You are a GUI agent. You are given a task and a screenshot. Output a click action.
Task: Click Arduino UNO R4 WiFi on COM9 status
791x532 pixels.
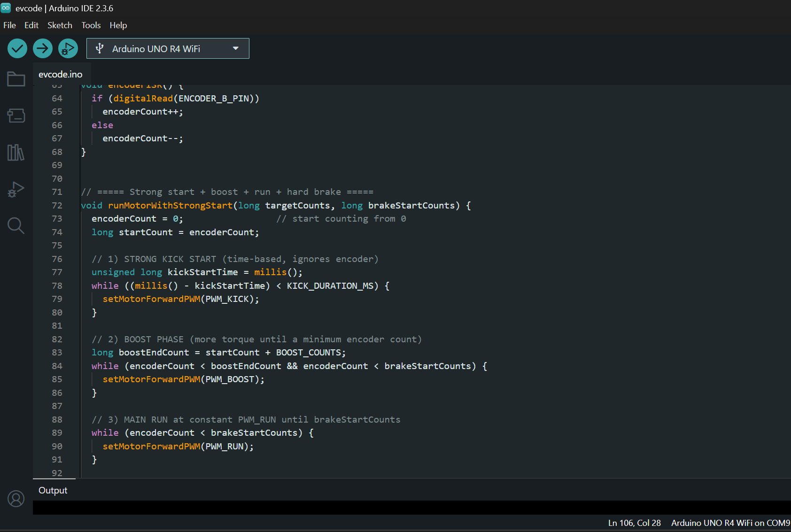730,523
